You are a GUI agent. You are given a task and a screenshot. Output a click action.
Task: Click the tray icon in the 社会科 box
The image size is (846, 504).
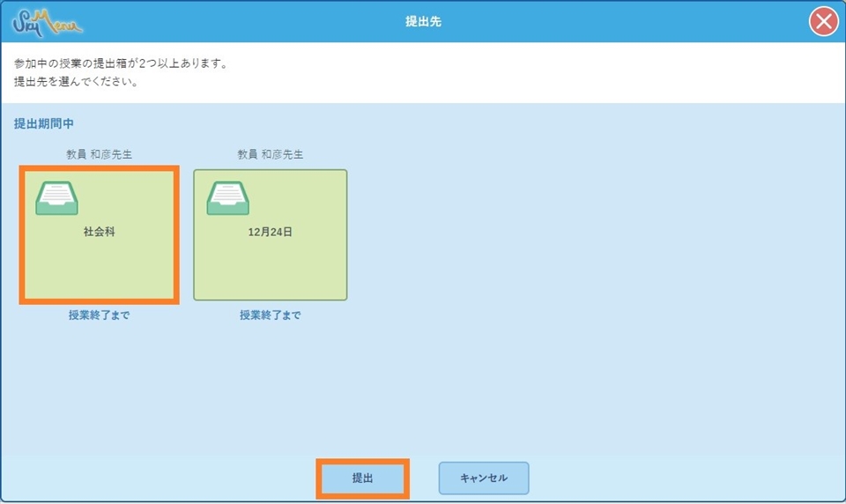[x=57, y=198]
